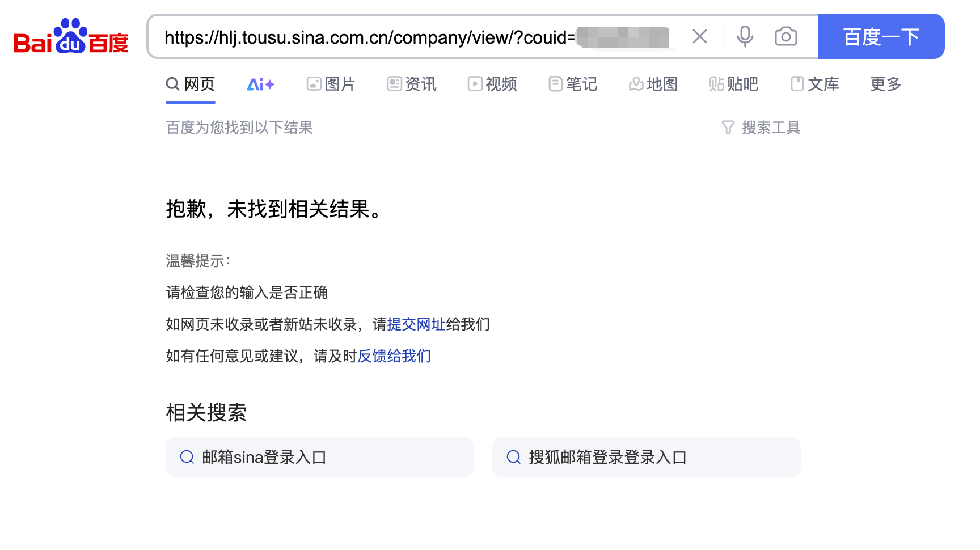980x550 pixels.
Task: Open the 文库 tab
Action: (x=815, y=84)
